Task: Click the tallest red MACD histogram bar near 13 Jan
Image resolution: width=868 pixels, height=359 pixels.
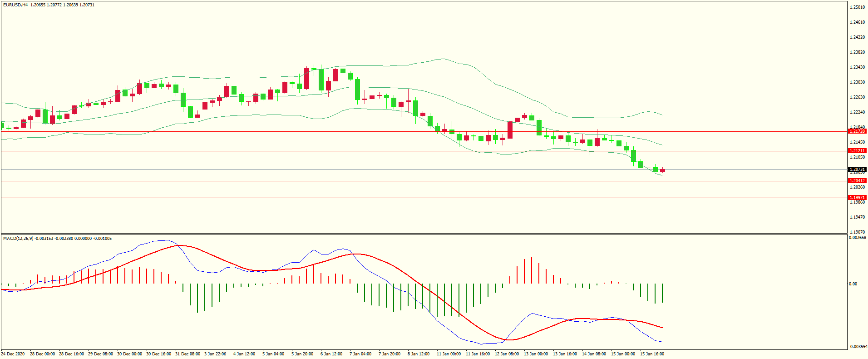Action: point(532,271)
